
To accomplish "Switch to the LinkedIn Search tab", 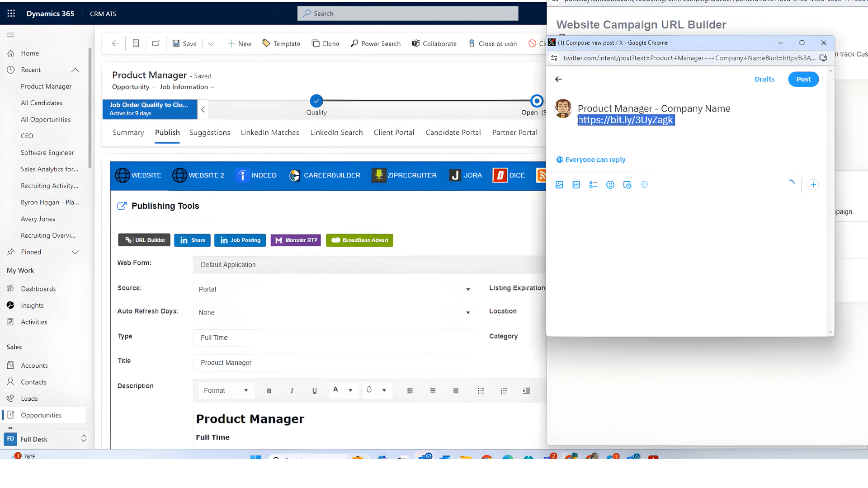I will [x=336, y=132].
